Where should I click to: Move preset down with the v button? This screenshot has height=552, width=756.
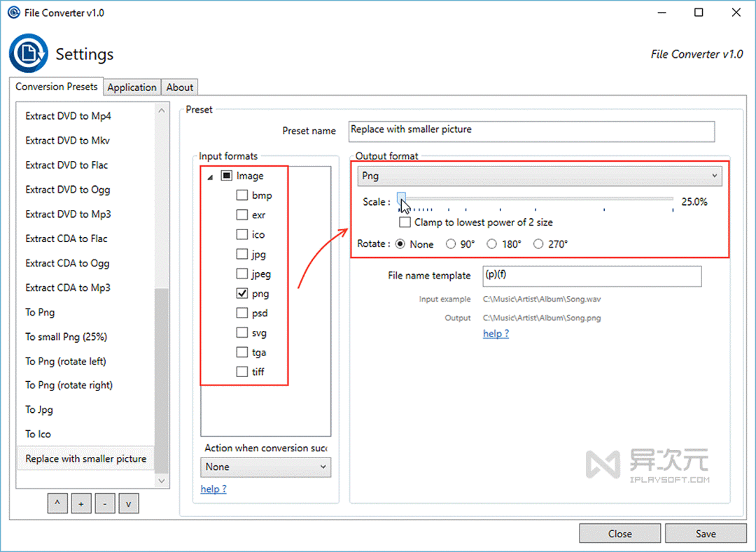click(x=129, y=503)
